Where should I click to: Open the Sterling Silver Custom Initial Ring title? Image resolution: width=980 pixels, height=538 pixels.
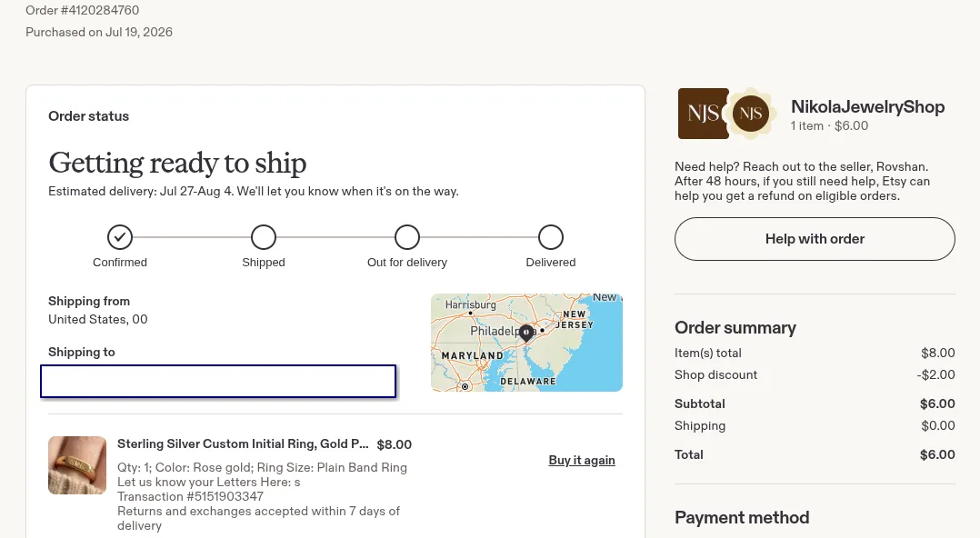(243, 443)
